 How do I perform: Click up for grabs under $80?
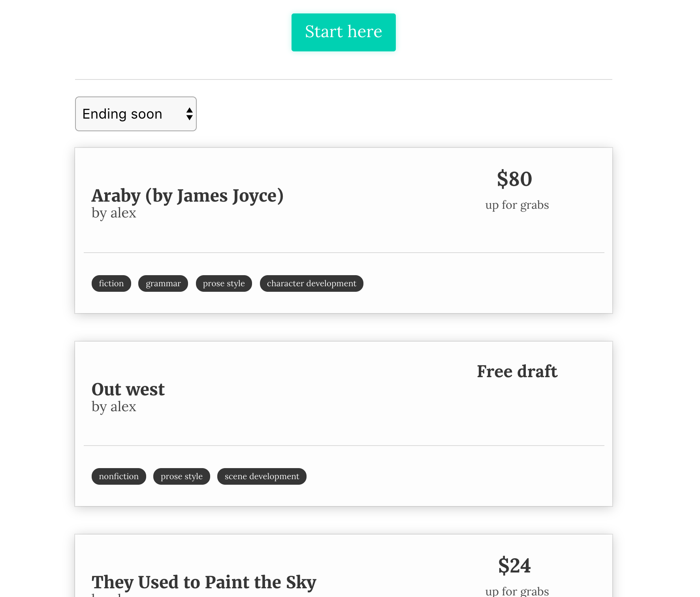click(517, 205)
